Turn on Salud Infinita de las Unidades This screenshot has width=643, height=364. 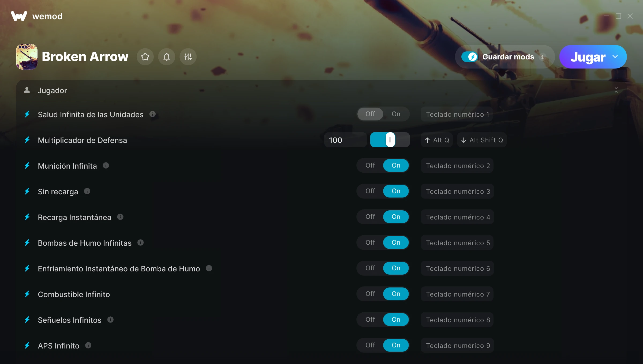(396, 114)
